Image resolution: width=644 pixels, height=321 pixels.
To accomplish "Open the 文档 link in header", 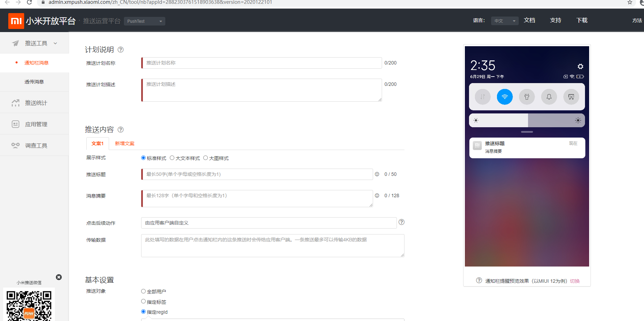I will coord(529,20).
